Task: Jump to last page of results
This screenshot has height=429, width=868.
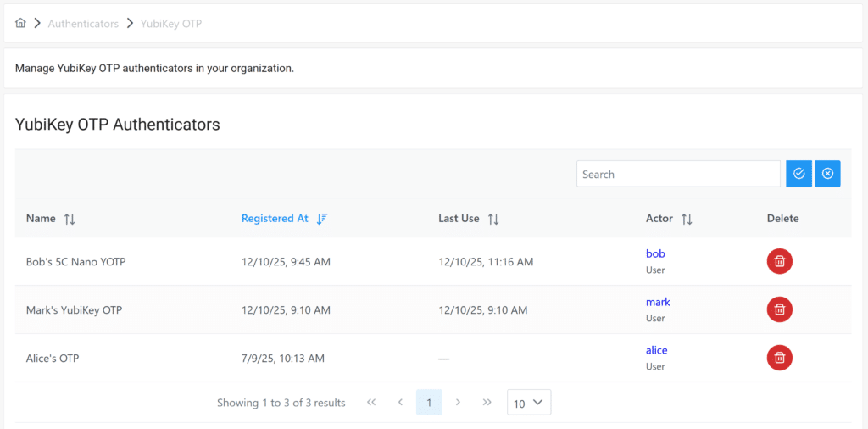Action: click(487, 403)
